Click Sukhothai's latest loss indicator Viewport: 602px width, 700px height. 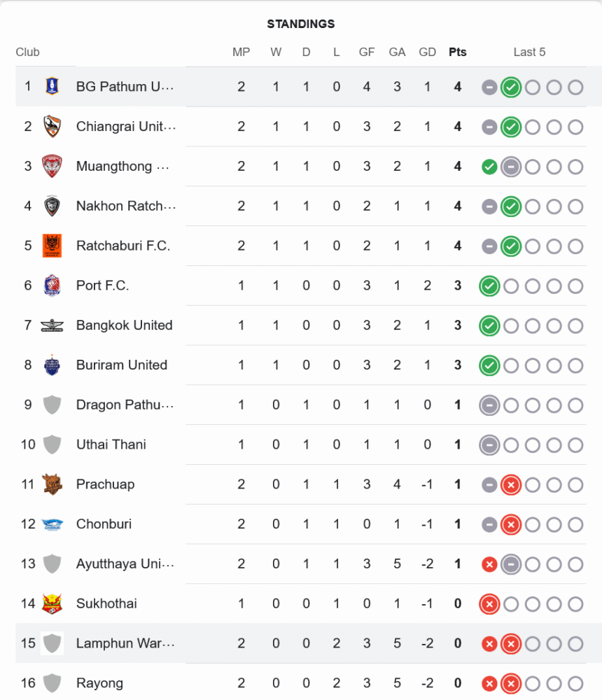(x=489, y=604)
